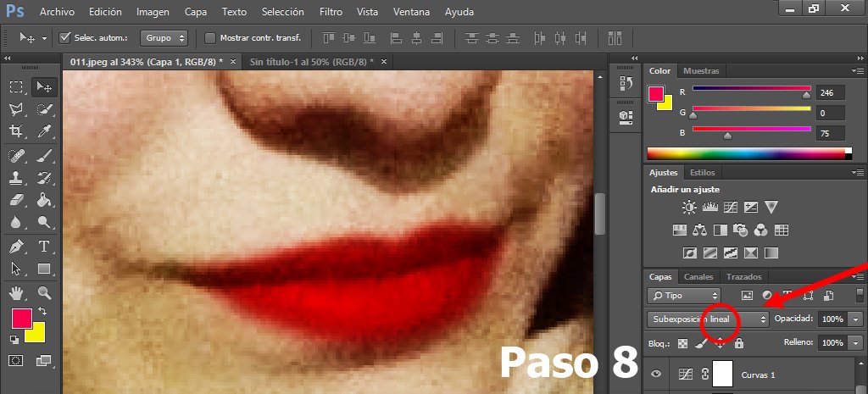The height and width of the screenshot is (394, 868).
Task: Select the Pen tool
Action: click(16, 247)
